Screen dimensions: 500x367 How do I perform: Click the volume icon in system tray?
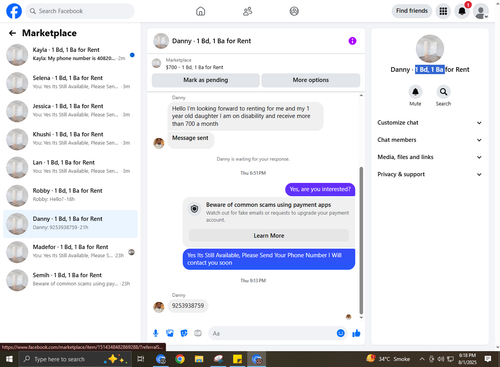click(441, 359)
